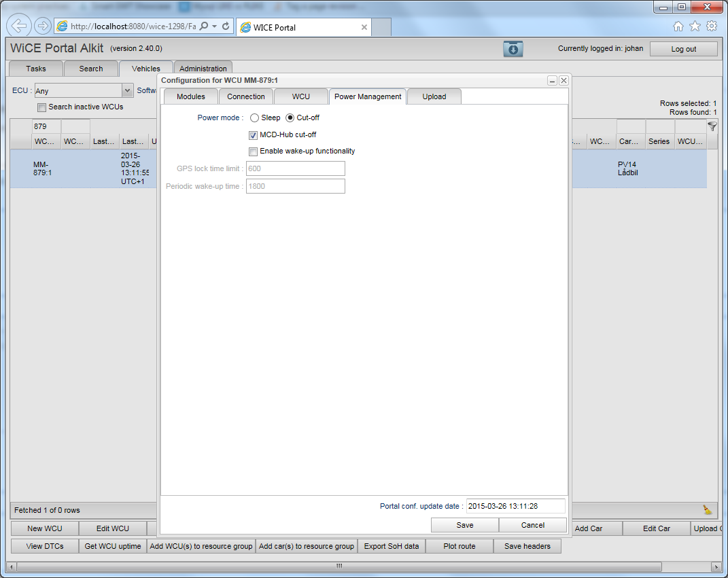728x578 pixels.
Task: Uncheck MCD-Hub cut-off checkbox
Action: tap(254, 135)
